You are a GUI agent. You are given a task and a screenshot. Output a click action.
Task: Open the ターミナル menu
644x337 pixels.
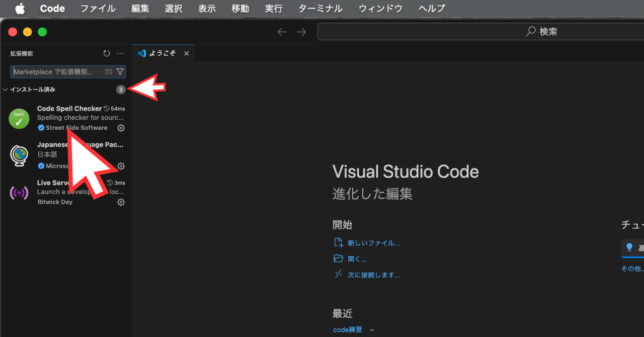320,8
